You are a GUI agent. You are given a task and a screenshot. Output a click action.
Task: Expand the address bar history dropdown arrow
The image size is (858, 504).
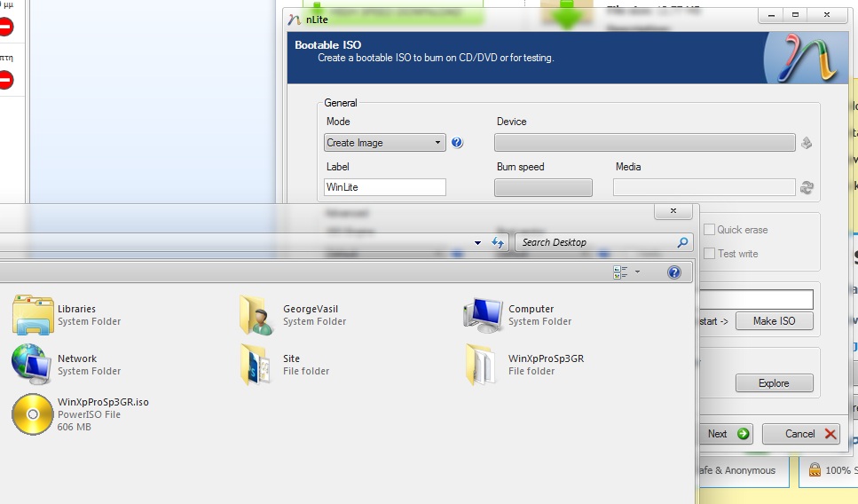(477, 243)
